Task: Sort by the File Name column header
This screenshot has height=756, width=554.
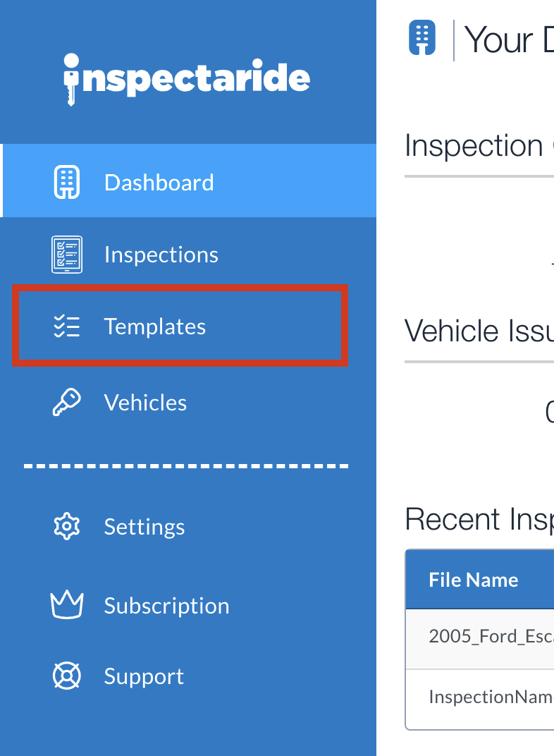Action: pyautogui.click(x=474, y=580)
